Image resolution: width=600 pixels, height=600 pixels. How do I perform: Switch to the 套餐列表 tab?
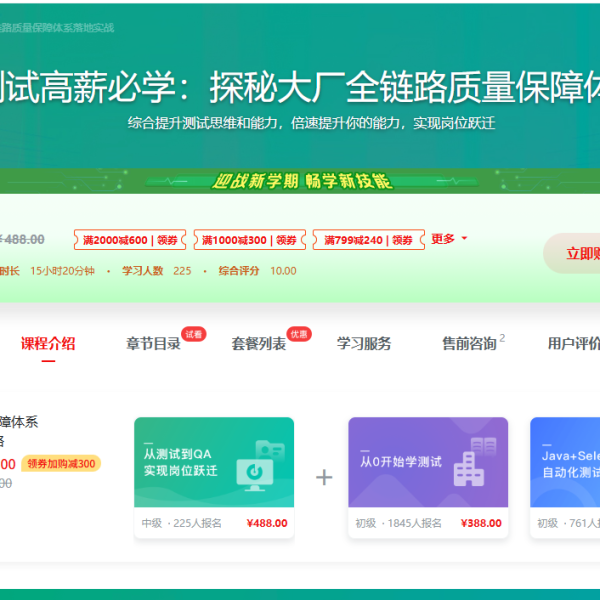click(259, 344)
